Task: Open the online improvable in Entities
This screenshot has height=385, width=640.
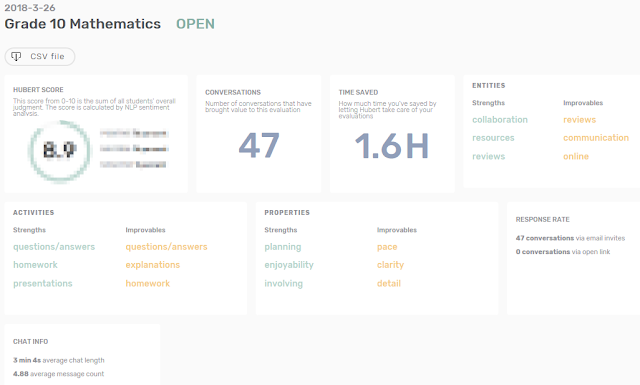Action: [576, 156]
